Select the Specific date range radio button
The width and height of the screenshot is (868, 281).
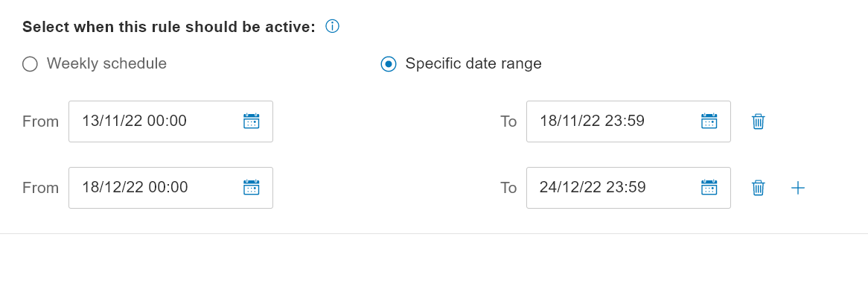(x=389, y=64)
